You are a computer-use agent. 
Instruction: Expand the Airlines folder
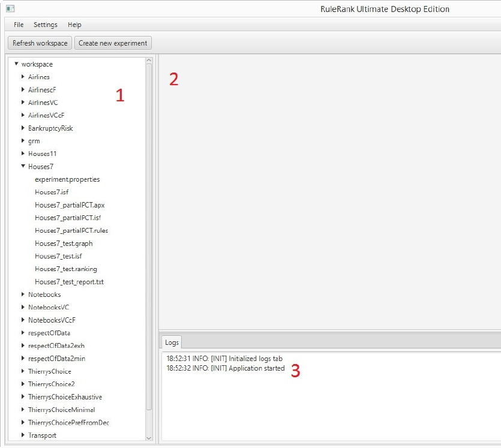pos(23,77)
